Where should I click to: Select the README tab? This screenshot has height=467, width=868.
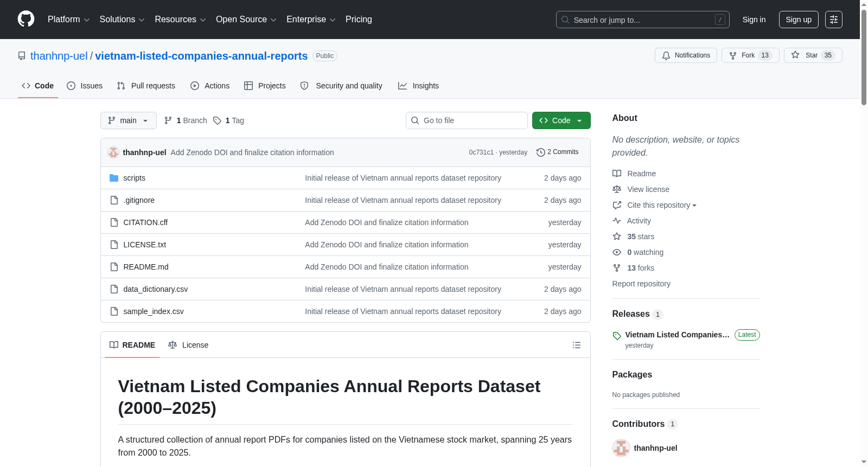tap(132, 345)
